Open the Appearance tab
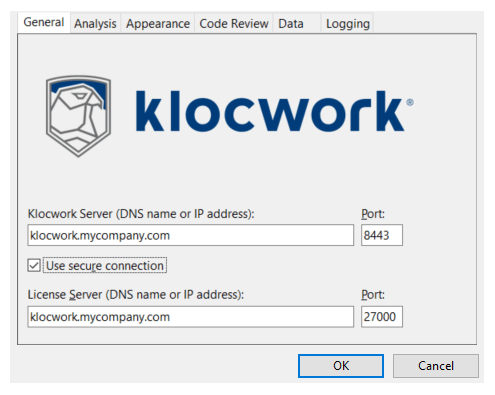 coord(158,24)
